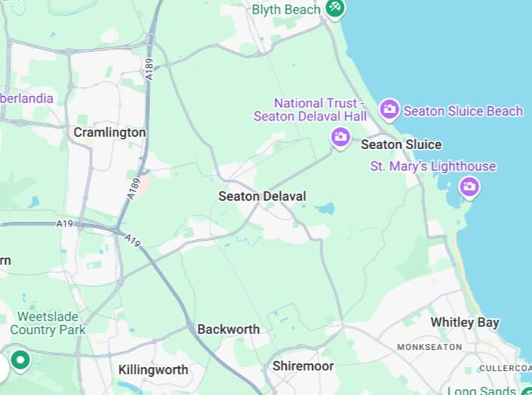
Task: Open the Seaton Delaval Hall camera pin
Action: pos(340,138)
